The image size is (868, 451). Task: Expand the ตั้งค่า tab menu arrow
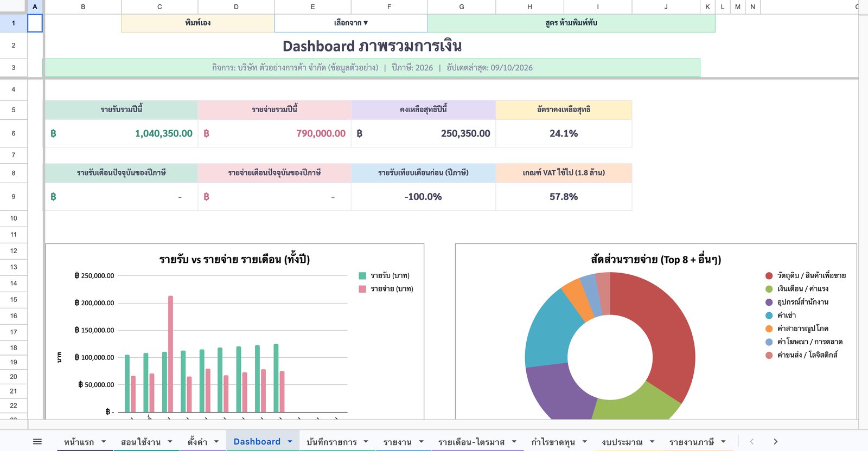216,442
